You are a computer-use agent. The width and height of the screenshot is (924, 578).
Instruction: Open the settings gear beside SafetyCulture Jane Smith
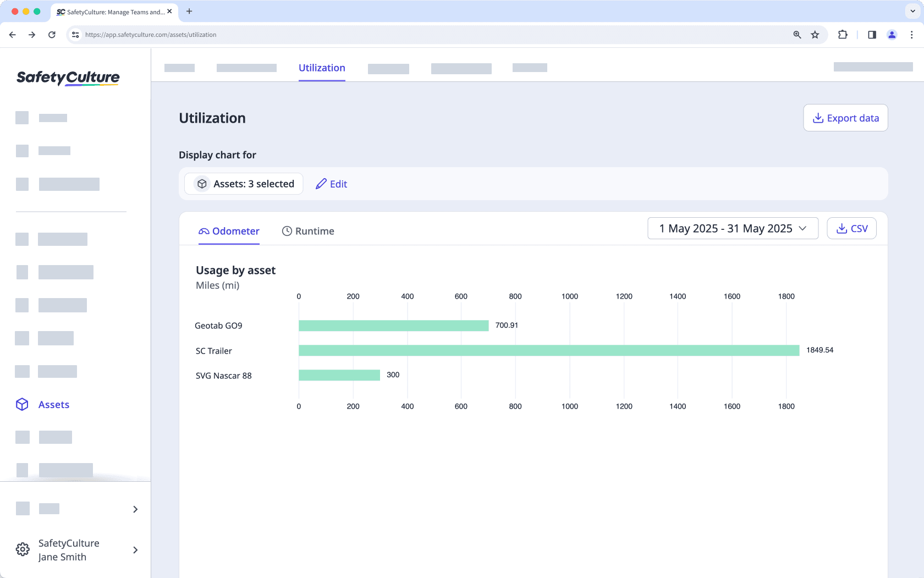tap(22, 549)
